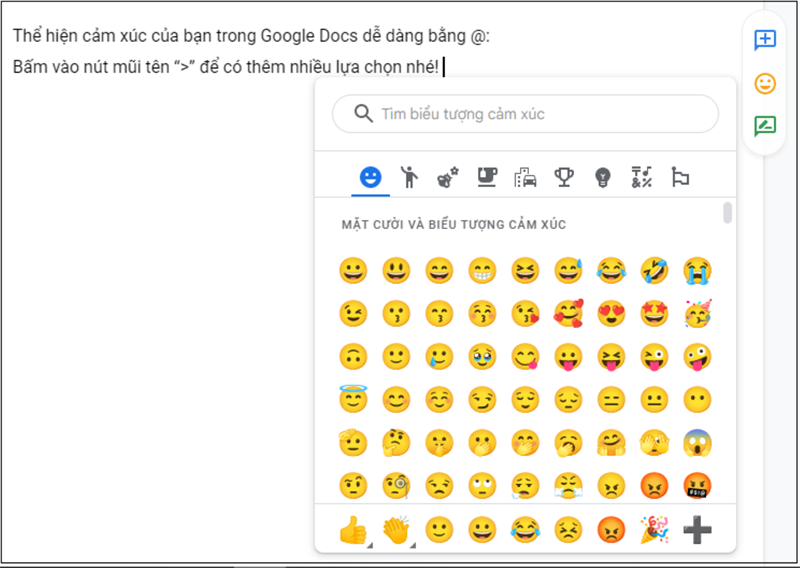Image resolution: width=800 pixels, height=568 pixels.
Task: Insert the zany face emoji
Action: click(697, 356)
